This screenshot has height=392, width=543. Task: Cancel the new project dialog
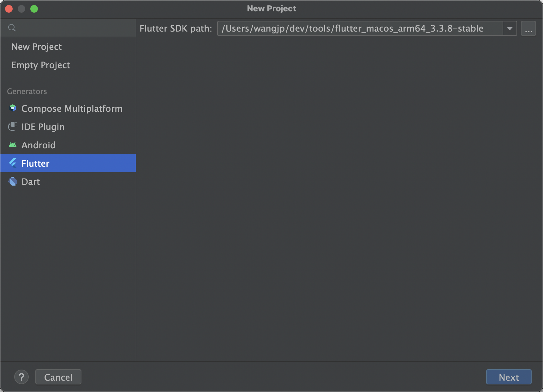pyautogui.click(x=58, y=377)
